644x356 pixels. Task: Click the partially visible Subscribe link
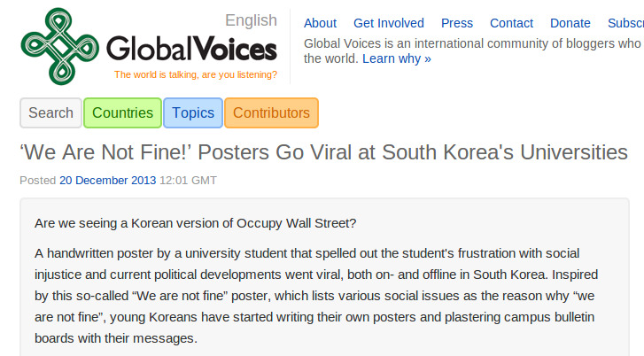(625, 23)
